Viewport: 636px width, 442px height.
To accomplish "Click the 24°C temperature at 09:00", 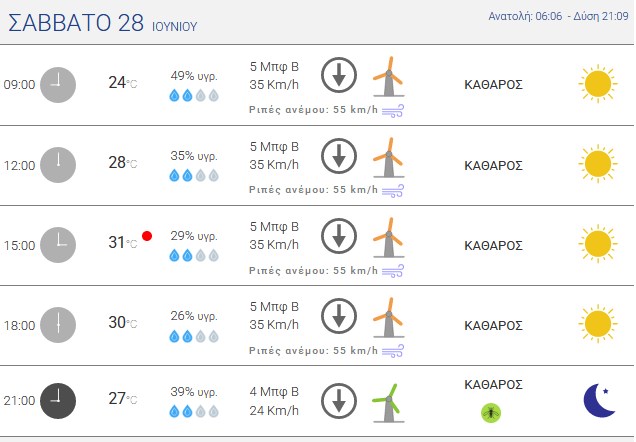I will 122,82.
